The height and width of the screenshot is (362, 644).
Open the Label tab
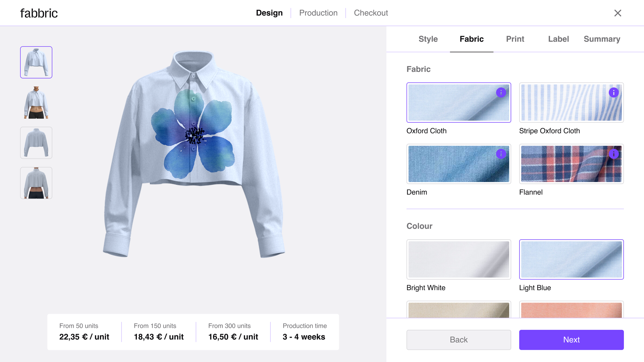coord(558,39)
